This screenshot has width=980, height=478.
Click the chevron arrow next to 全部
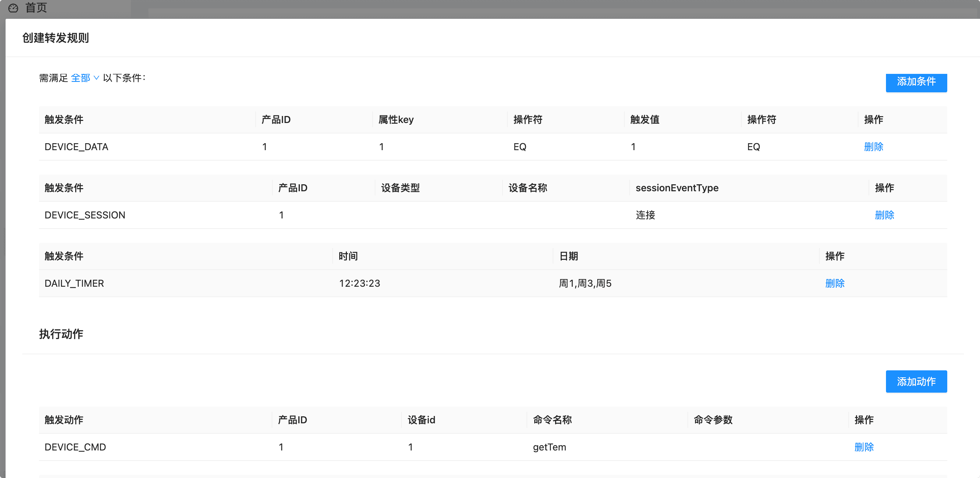pyautogui.click(x=96, y=78)
